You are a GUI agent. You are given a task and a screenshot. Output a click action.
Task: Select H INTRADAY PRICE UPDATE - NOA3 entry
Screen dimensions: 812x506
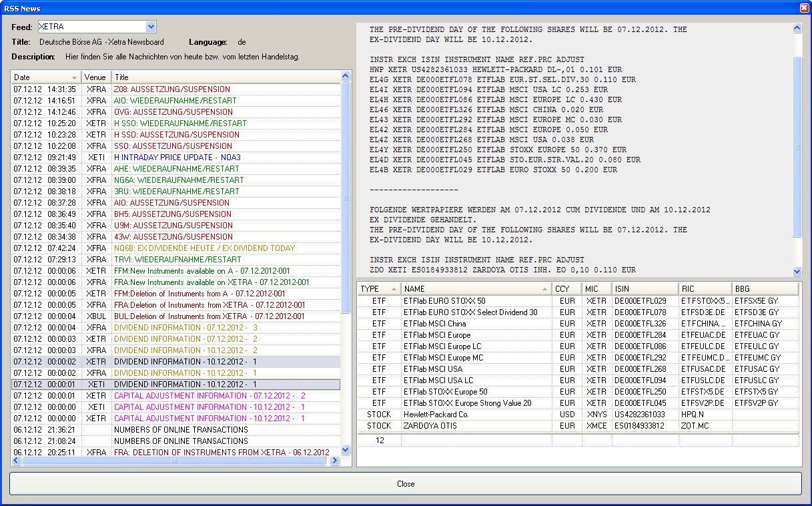pos(177,158)
